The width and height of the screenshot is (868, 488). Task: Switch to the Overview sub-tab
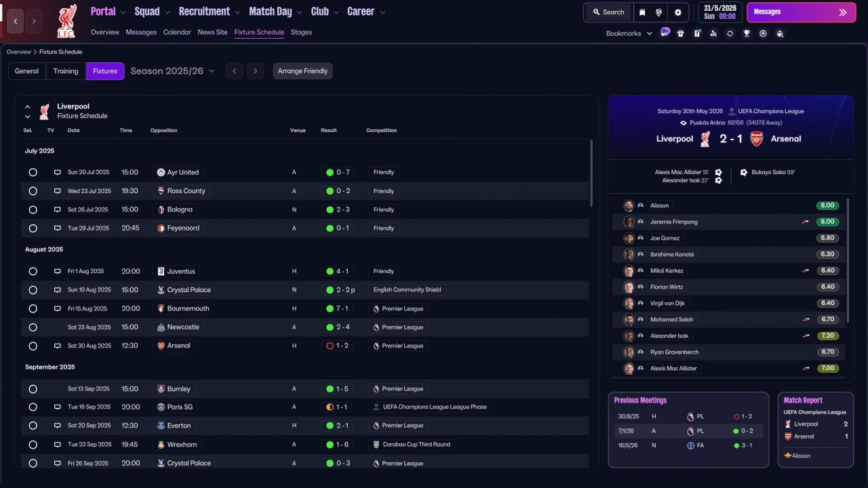click(105, 32)
